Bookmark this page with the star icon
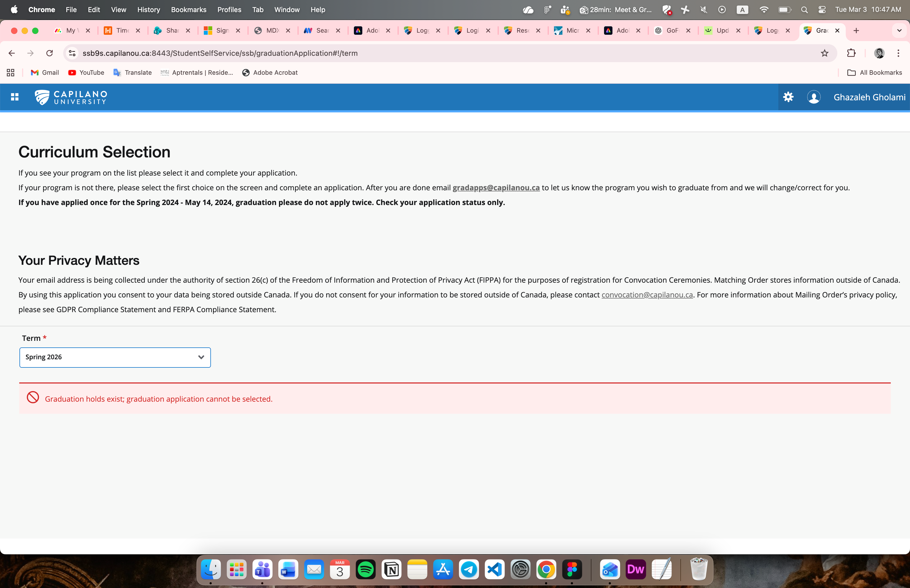 [x=824, y=53]
